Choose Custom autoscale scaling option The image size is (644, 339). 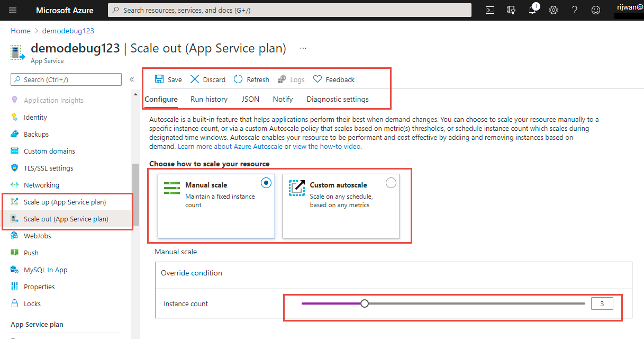tap(391, 182)
